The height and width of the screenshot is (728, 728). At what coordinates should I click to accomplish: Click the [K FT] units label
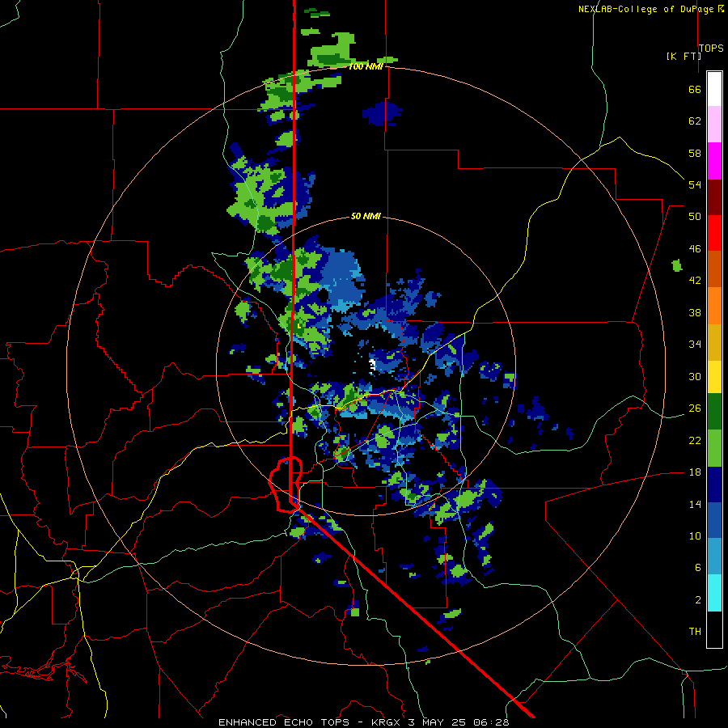[684, 56]
